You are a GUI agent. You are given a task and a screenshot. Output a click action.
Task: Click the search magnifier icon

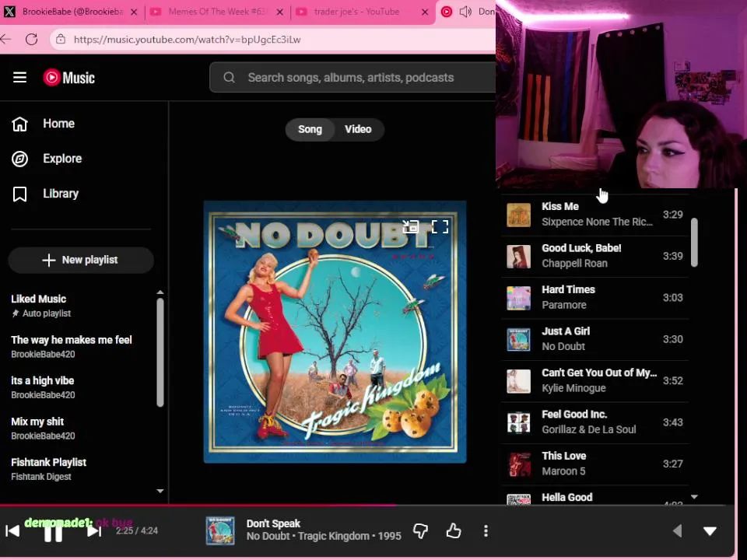(x=229, y=77)
